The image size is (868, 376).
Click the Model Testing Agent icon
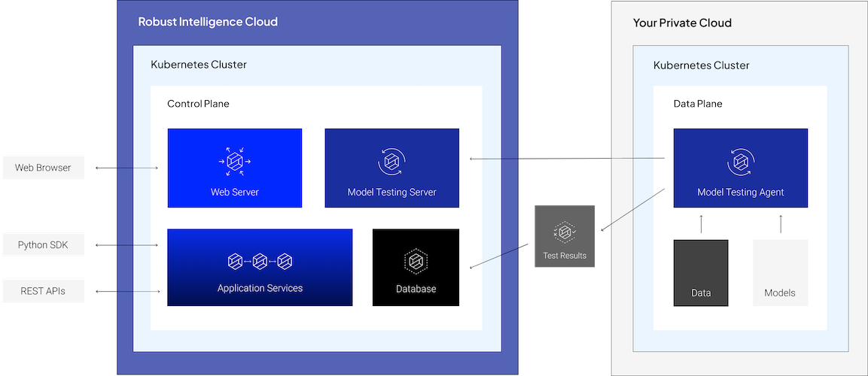tap(740, 162)
